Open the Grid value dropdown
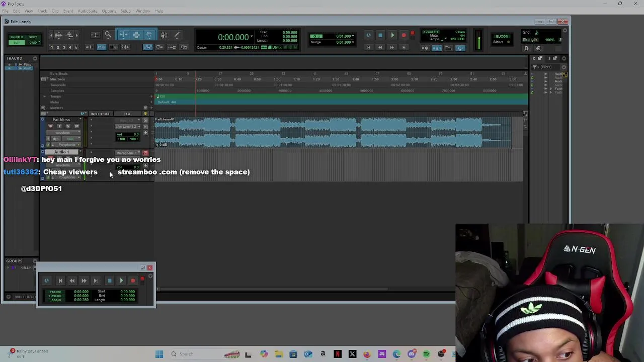 pos(353,36)
